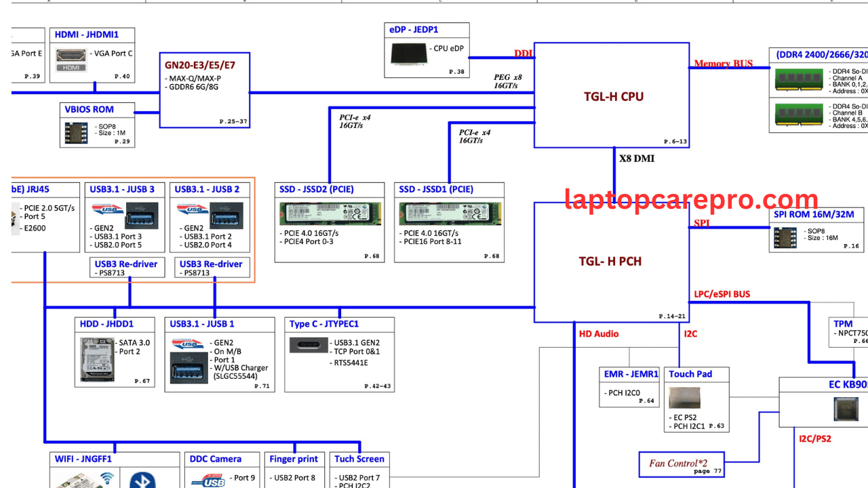Open the laptopcarepro.com watermark link
Viewport: 868px width, 488px height.
coord(692,200)
